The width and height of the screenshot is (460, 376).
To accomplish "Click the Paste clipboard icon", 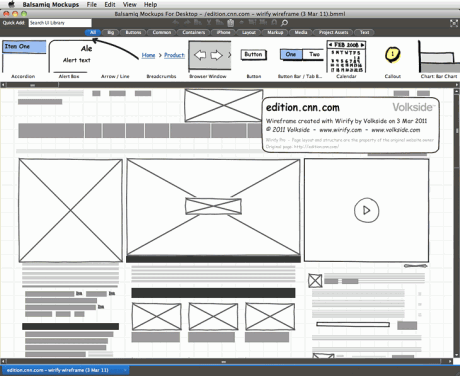I will [230, 23].
